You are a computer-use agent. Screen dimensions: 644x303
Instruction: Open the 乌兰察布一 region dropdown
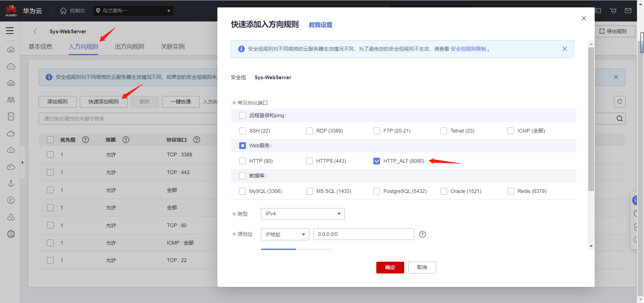tap(133, 10)
